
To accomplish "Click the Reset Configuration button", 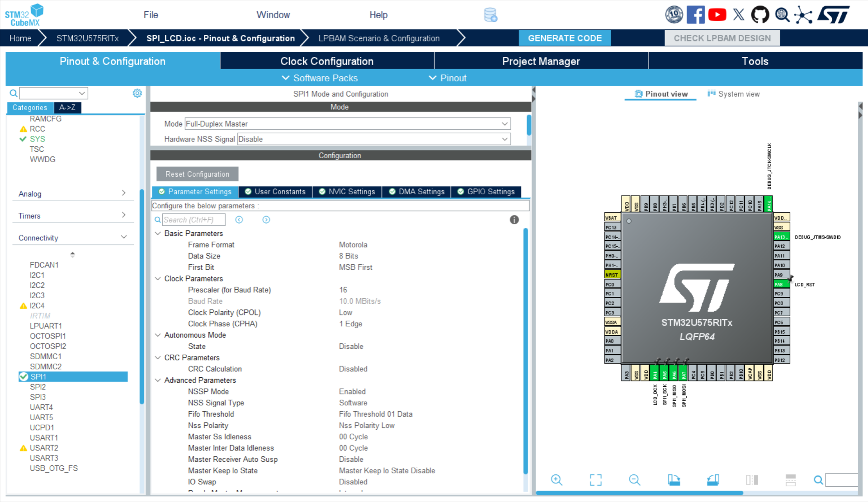I will coord(197,174).
